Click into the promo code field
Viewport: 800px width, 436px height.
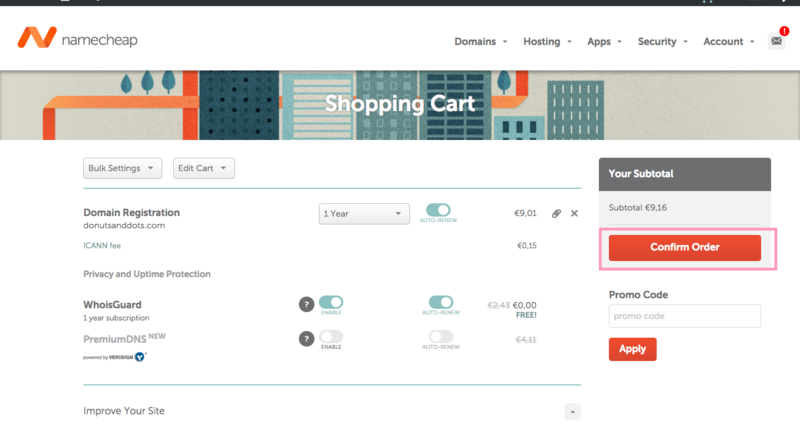point(685,316)
